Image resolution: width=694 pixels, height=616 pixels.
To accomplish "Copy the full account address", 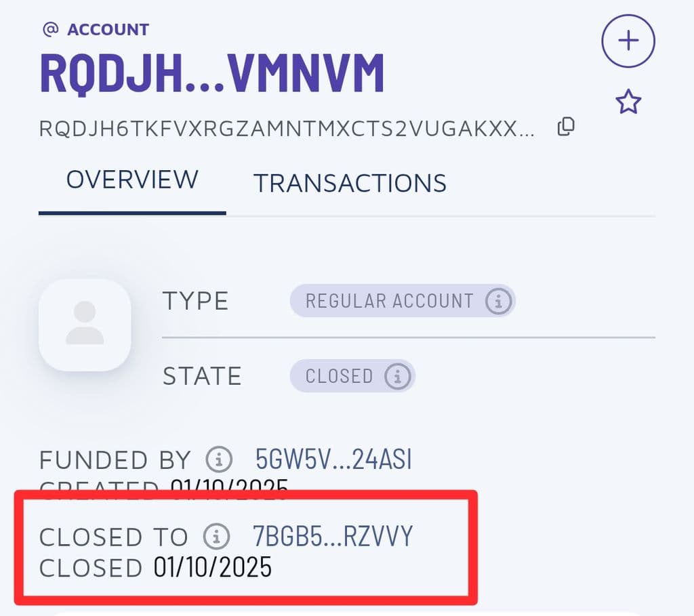I will [x=566, y=127].
